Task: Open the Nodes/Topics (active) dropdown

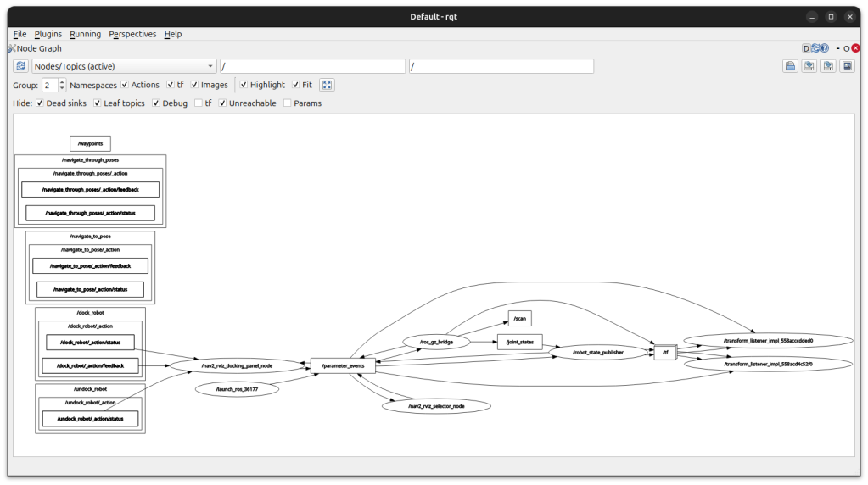Action: click(124, 66)
